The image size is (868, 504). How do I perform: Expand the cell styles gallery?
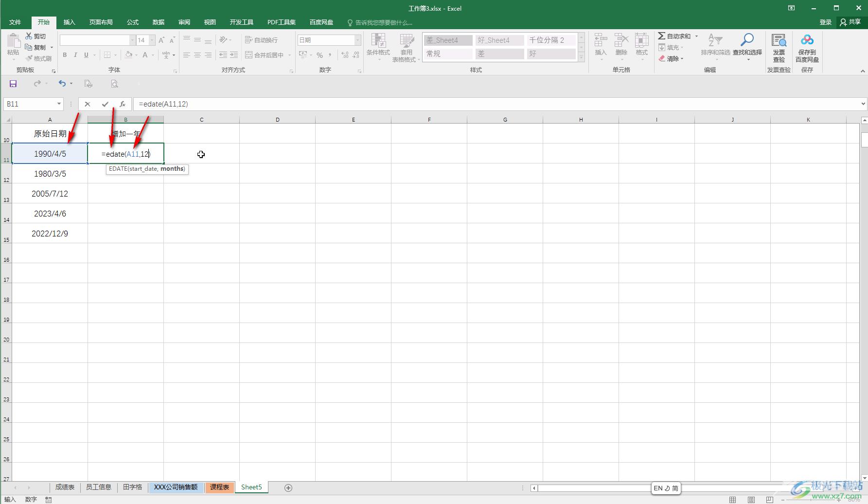[581, 57]
